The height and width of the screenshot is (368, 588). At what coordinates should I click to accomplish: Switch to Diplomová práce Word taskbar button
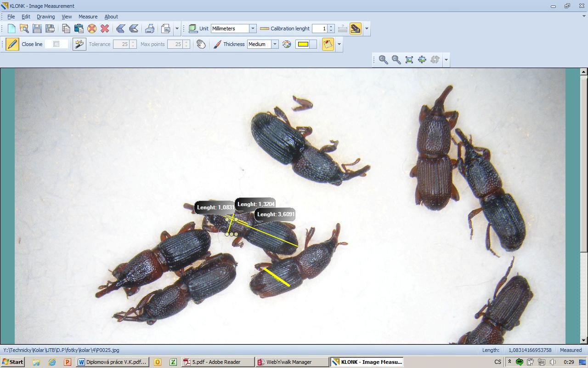[x=112, y=362]
